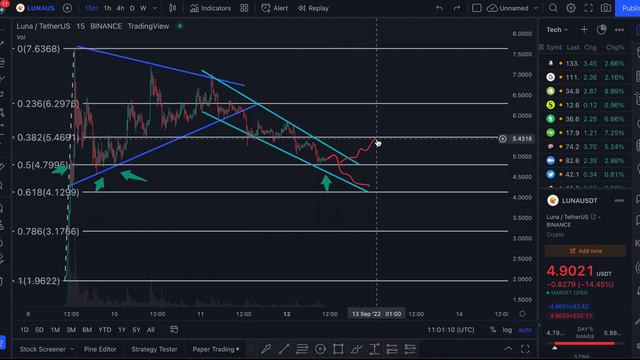
Task: Set range to YTD
Action: [105, 330]
